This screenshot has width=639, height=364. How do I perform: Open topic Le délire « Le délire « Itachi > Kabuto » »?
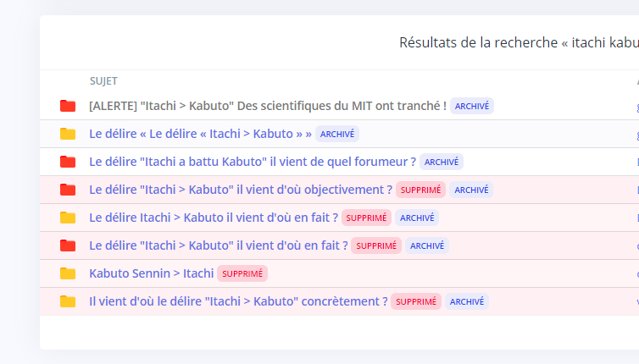(201, 134)
